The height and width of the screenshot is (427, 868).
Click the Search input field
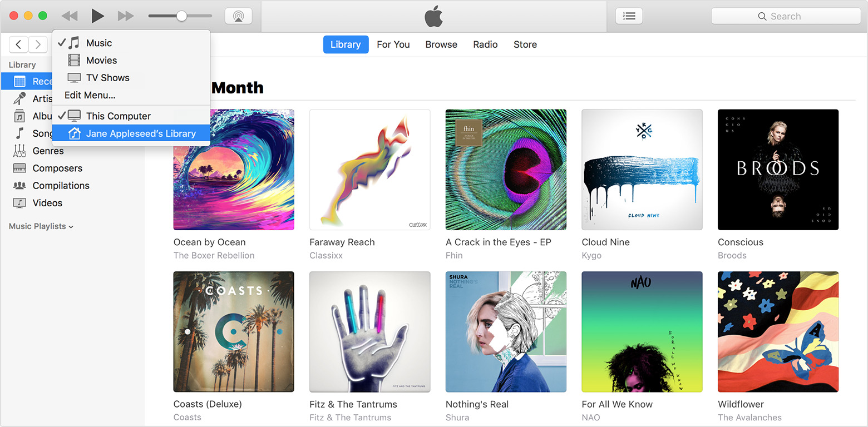click(x=786, y=16)
